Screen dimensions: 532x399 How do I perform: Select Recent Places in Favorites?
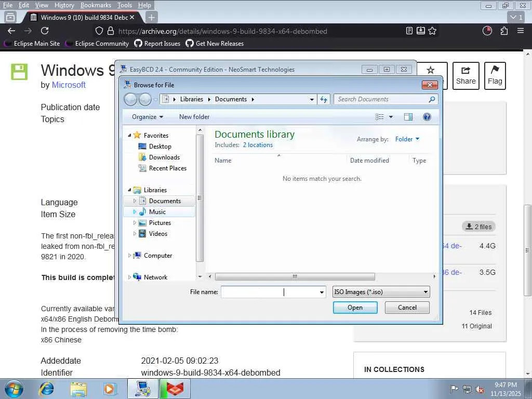coord(168,168)
